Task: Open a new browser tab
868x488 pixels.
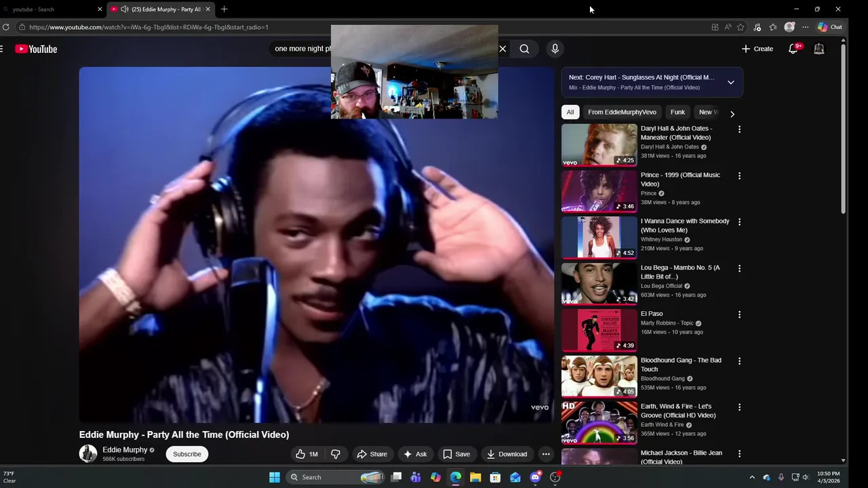Action: tap(224, 9)
